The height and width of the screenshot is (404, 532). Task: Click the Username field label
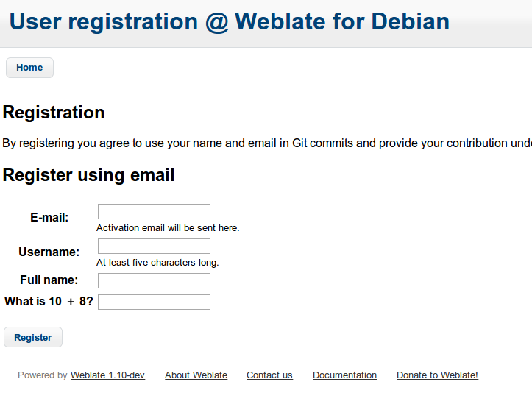coord(49,252)
